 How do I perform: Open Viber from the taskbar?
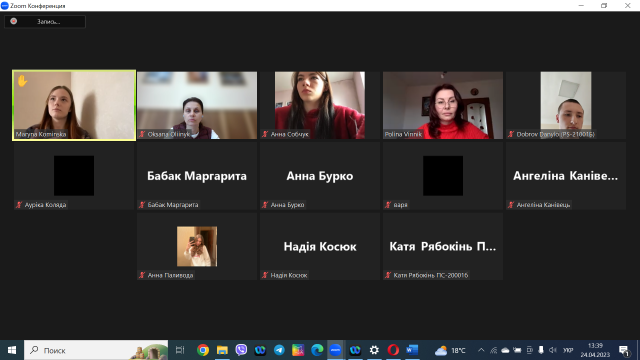[x=241, y=350]
